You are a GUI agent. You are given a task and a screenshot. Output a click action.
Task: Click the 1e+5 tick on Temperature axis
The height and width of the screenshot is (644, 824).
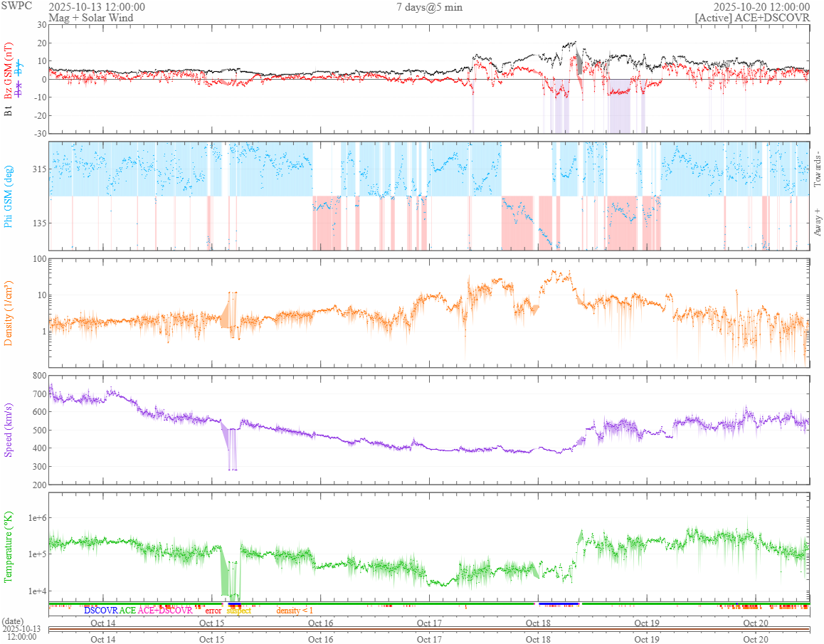point(38,554)
